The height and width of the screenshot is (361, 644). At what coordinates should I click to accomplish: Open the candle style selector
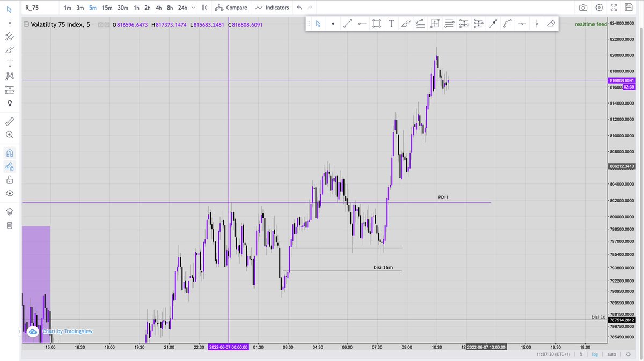203,8
